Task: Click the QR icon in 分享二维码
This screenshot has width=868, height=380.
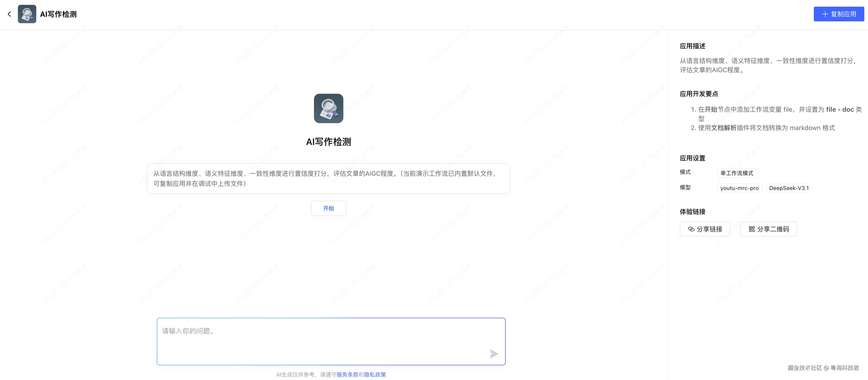Action: pyautogui.click(x=752, y=229)
